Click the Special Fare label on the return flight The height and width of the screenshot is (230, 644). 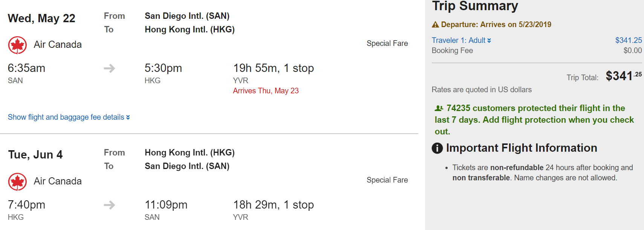tap(387, 180)
